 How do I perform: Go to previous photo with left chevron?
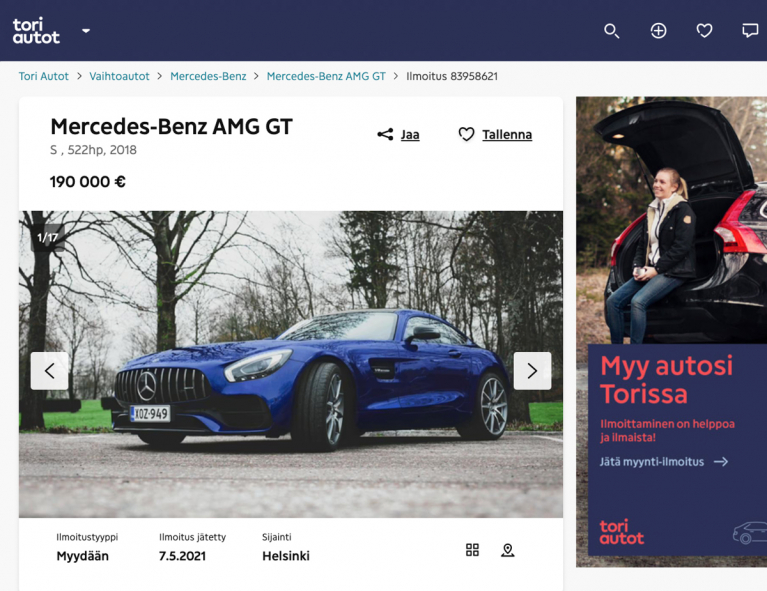pos(49,371)
